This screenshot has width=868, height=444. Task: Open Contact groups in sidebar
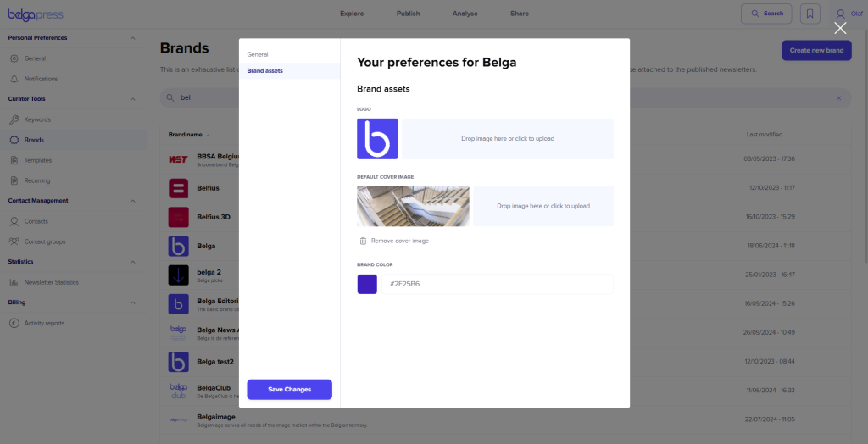pyautogui.click(x=45, y=242)
